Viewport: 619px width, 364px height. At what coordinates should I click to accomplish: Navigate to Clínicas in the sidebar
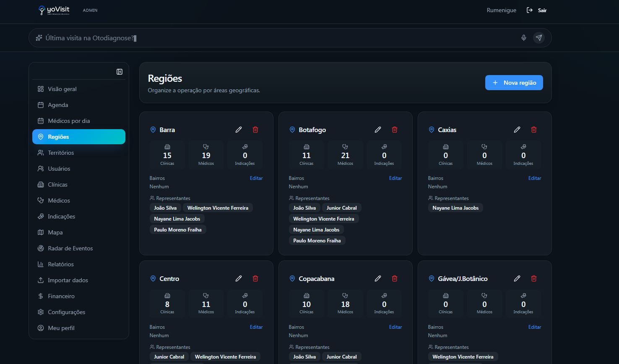[x=79, y=185]
